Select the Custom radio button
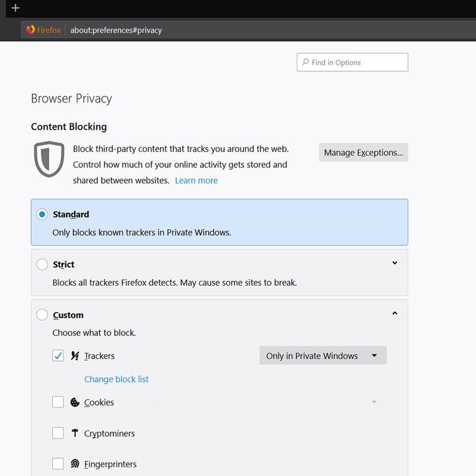476x476 pixels. coord(42,315)
